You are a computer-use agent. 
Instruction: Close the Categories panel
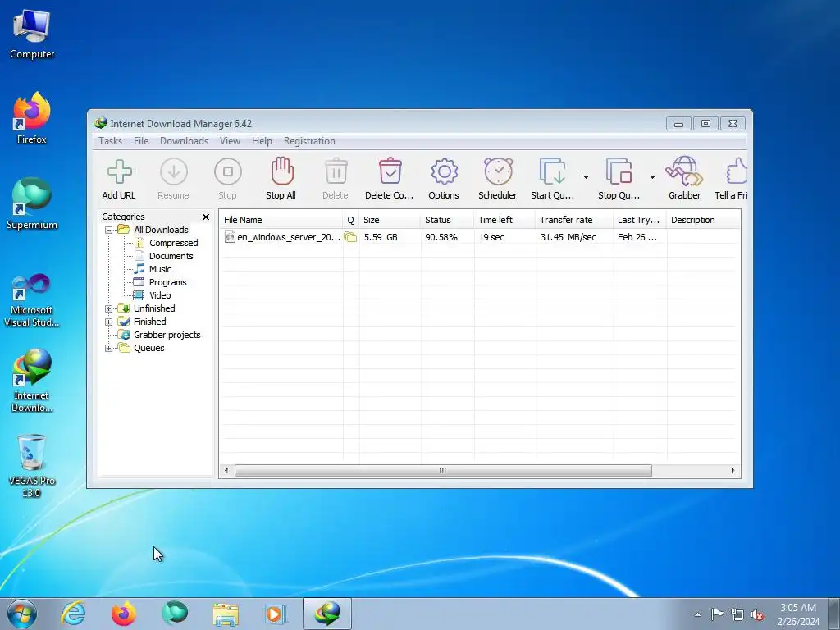(x=206, y=217)
